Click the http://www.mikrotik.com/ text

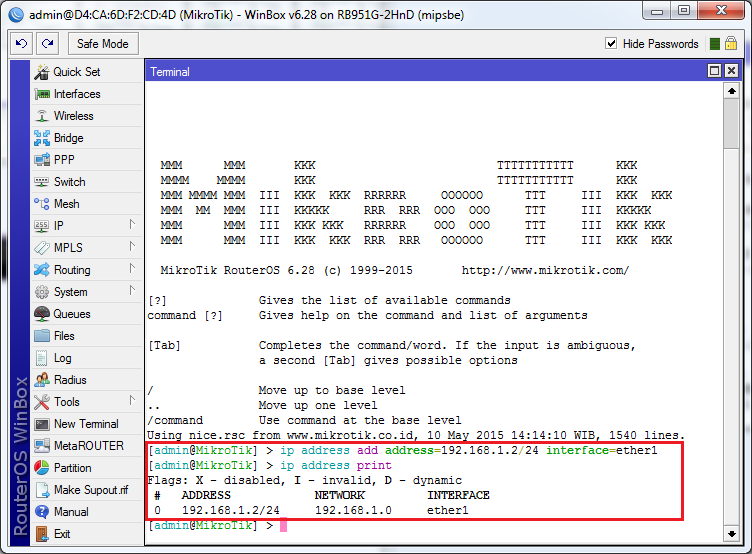[545, 271]
